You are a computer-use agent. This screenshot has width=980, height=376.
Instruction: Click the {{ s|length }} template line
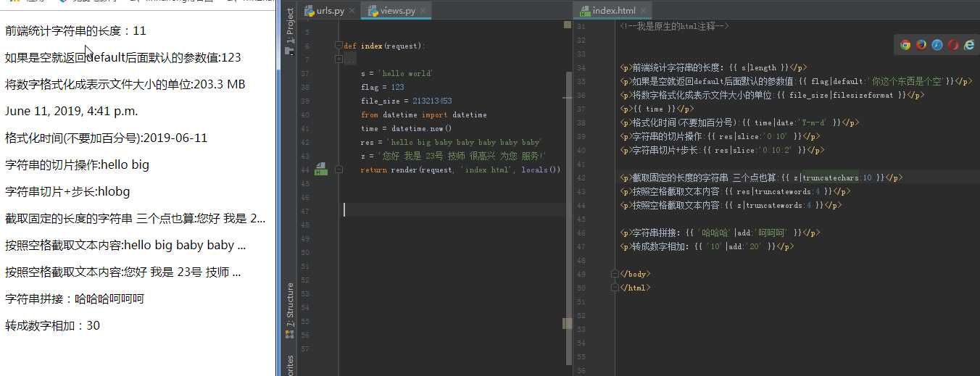tap(713, 67)
